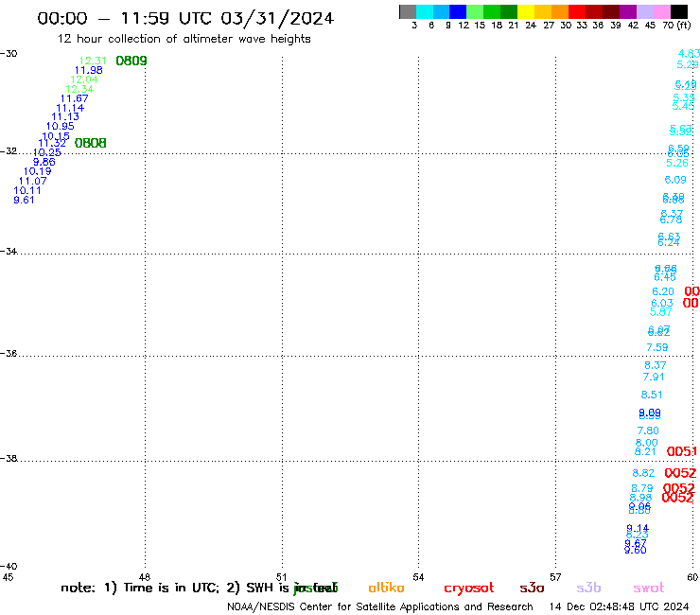Click the black swatch at the scale end
Screen dimensions: 700x615
pos(679,11)
